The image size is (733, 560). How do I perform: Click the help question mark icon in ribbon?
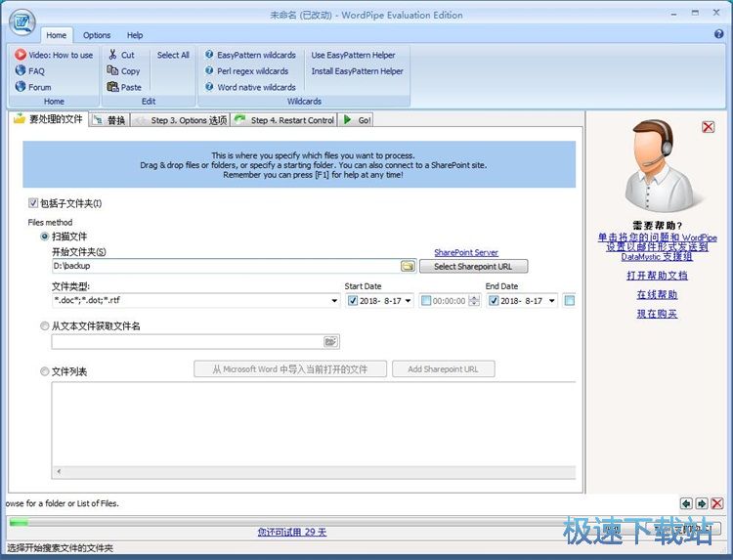point(719,34)
